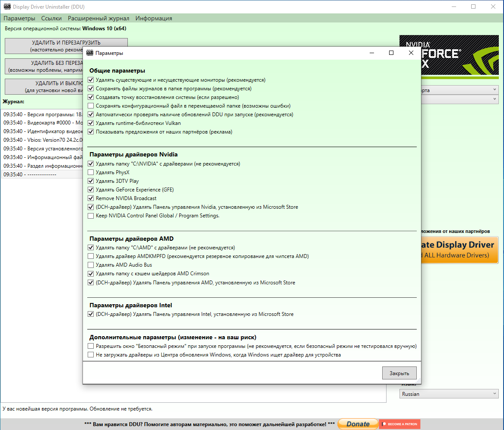This screenshot has height=430, width=504.
Task: Open the Russian language dropdown
Action: coord(449,394)
